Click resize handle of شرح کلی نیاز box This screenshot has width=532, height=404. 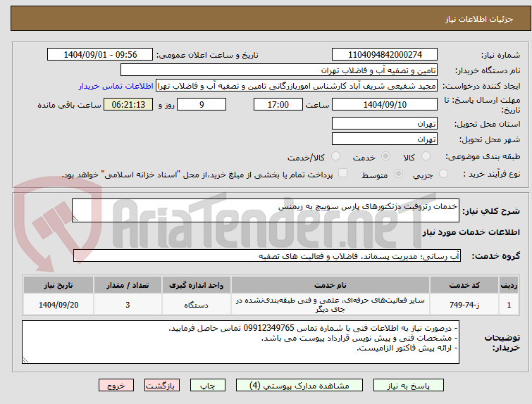(x=75, y=219)
